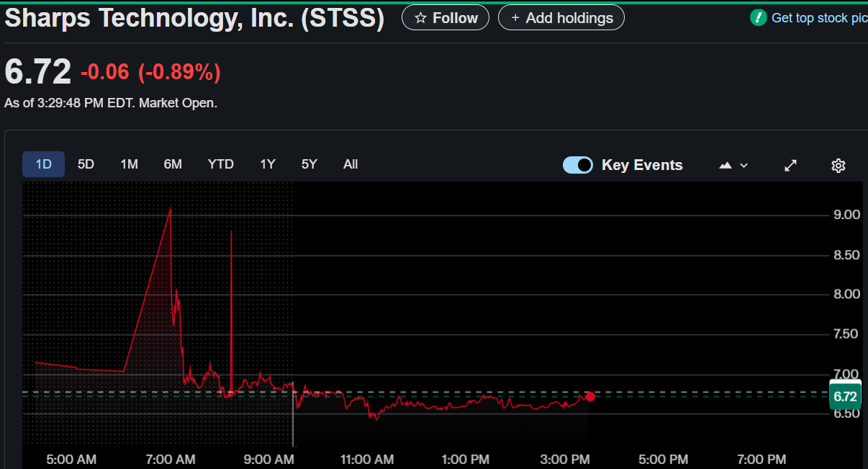Click the green exclamation badge icon
The image size is (868, 469).
point(758,18)
